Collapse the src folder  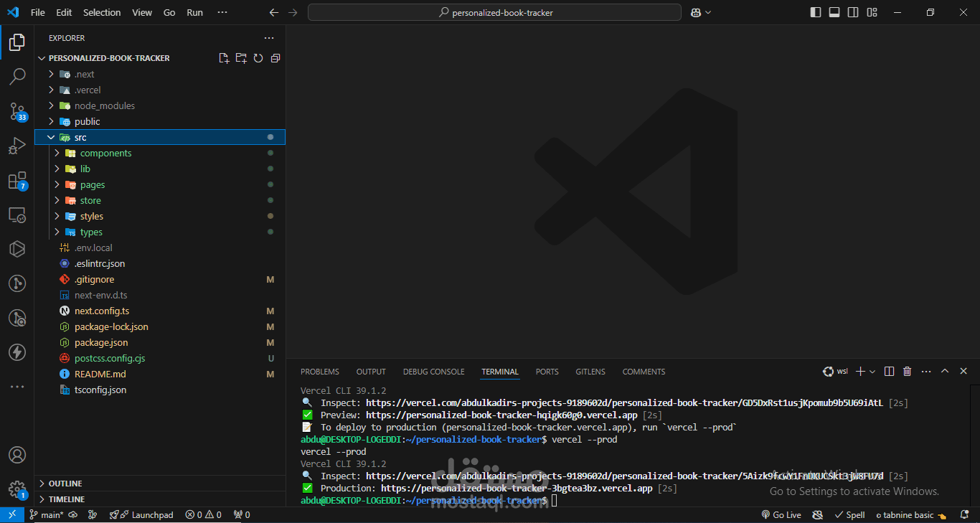pos(160,137)
